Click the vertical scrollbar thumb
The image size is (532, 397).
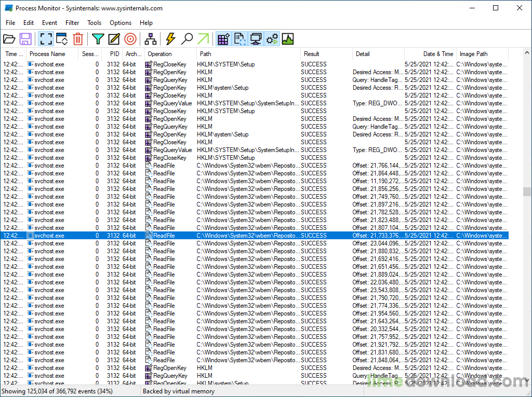tap(527, 191)
